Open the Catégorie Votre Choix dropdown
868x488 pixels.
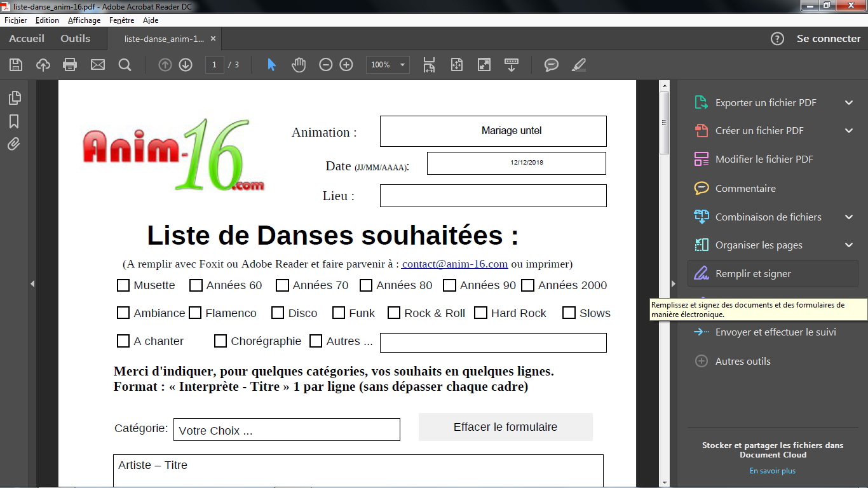point(287,430)
